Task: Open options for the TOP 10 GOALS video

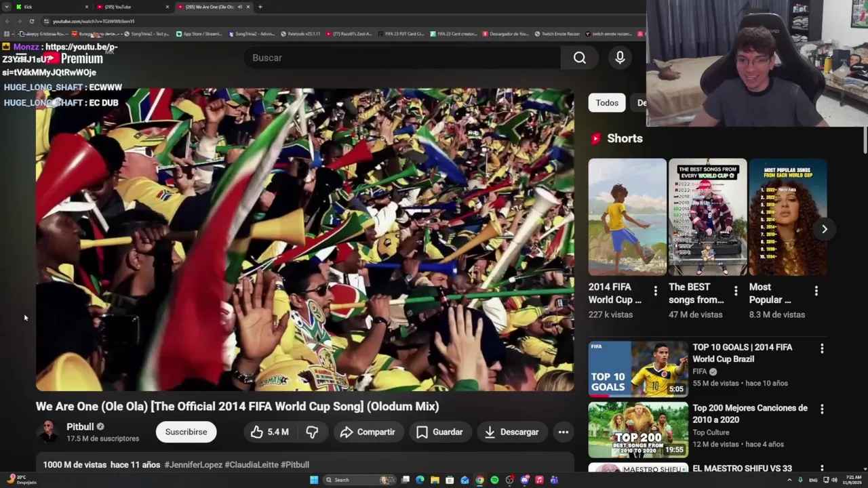Action: point(822,348)
